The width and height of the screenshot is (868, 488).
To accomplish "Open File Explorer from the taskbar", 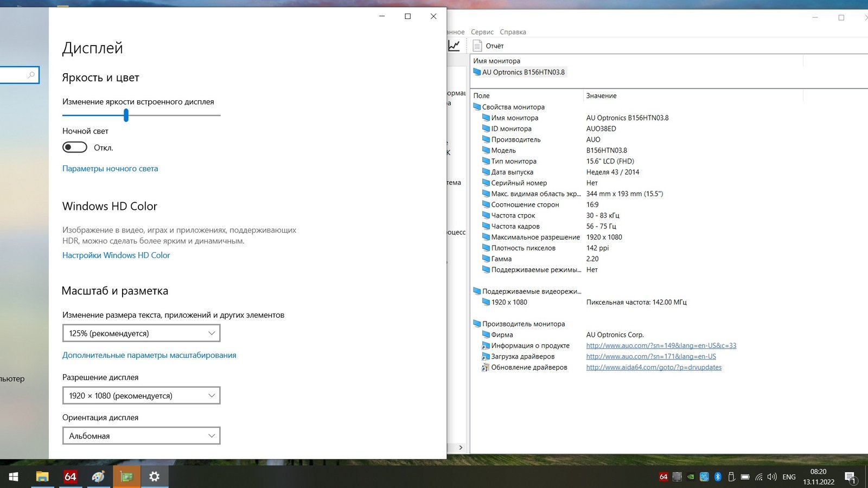I will pyautogui.click(x=42, y=477).
